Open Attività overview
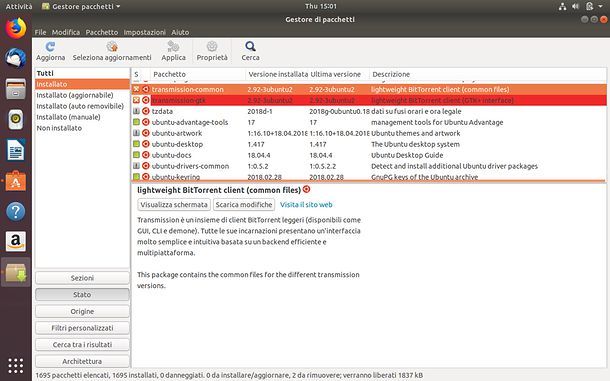Image resolution: width=610 pixels, height=381 pixels. [x=19, y=6]
